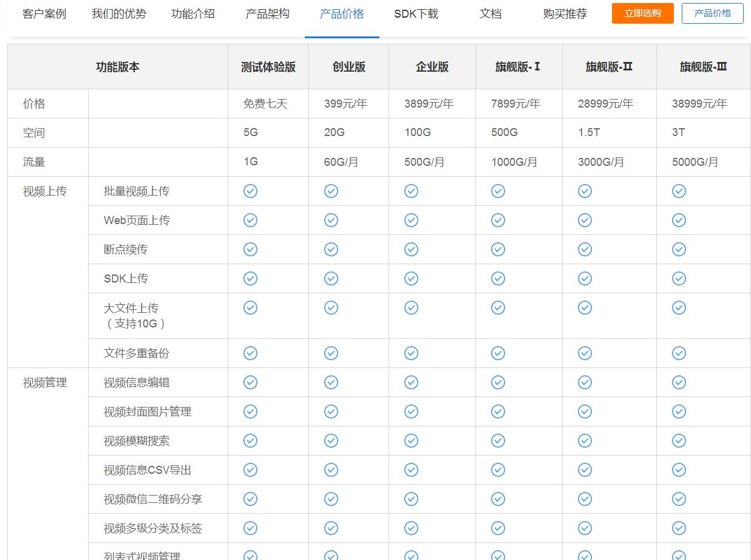Open the SDK下载 tab
This screenshot has height=560, width=751.
[416, 13]
